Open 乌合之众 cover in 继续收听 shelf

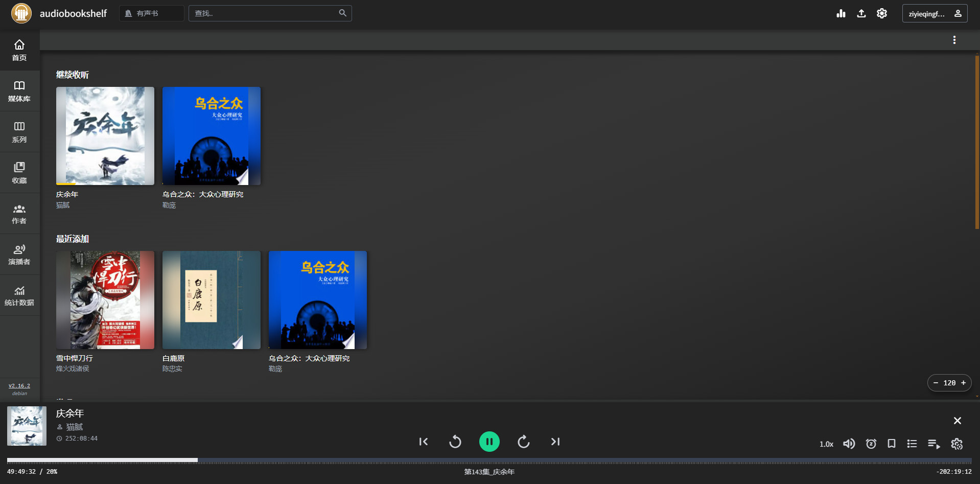(212, 136)
